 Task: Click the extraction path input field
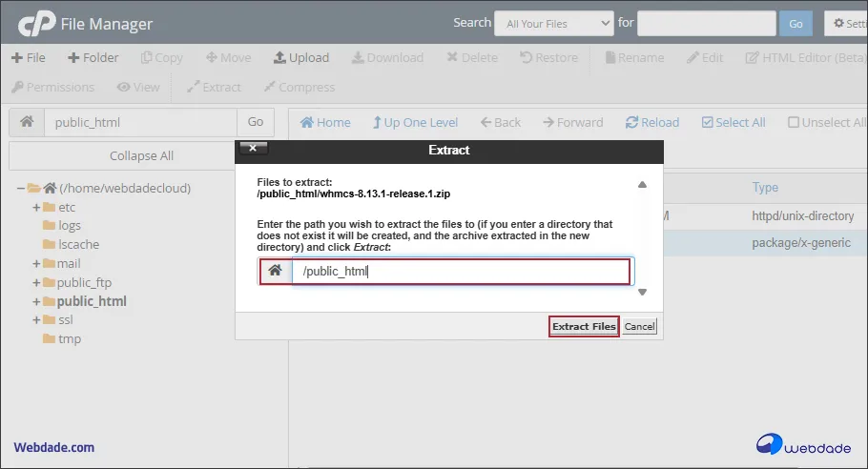point(460,271)
